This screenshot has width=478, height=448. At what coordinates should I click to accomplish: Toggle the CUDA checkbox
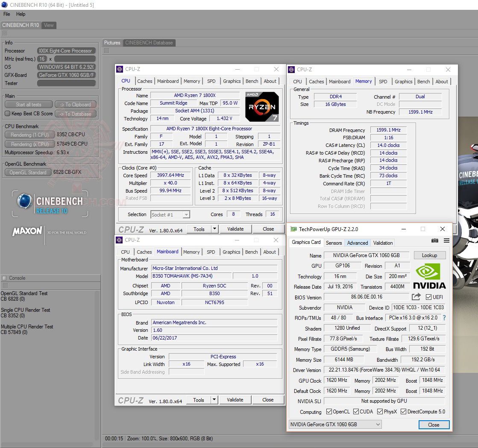click(x=356, y=412)
